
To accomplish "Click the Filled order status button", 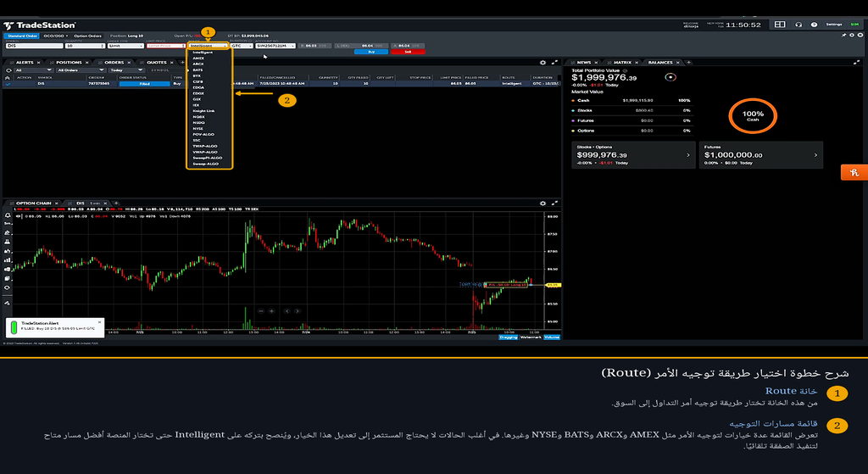I will click(x=144, y=84).
